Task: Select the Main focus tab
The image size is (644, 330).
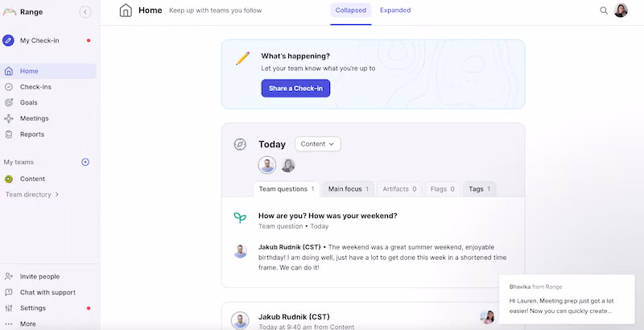Action: point(349,189)
